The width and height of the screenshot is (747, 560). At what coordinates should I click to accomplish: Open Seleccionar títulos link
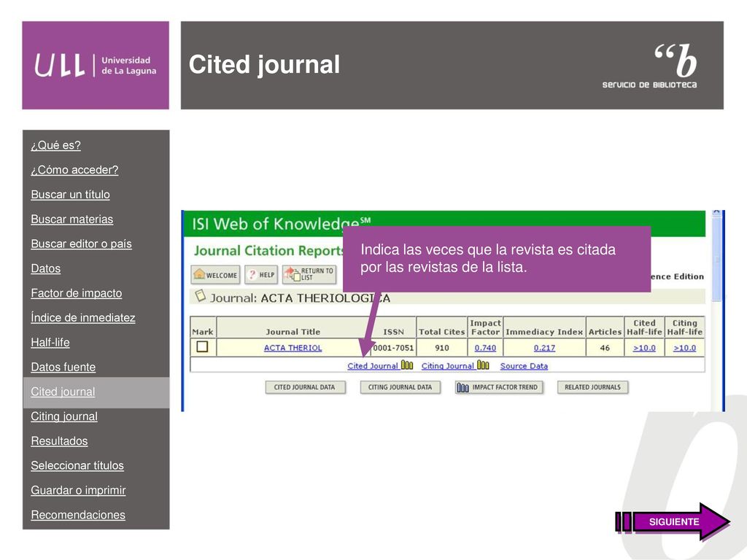tap(77, 466)
